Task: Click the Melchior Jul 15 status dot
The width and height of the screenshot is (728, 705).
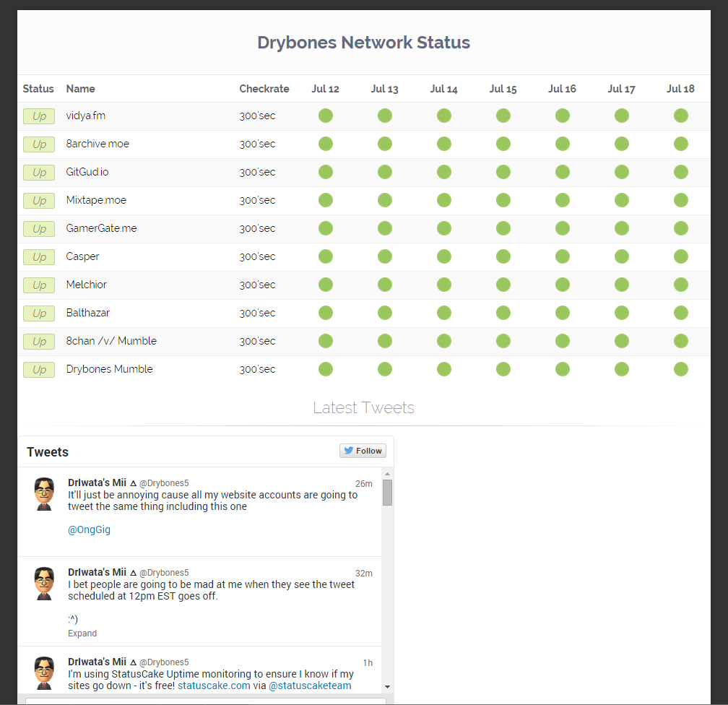Action: click(503, 285)
